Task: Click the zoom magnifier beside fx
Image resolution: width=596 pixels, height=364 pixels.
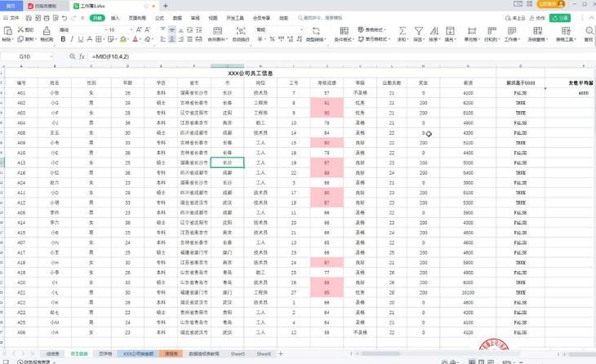Action: (x=72, y=56)
